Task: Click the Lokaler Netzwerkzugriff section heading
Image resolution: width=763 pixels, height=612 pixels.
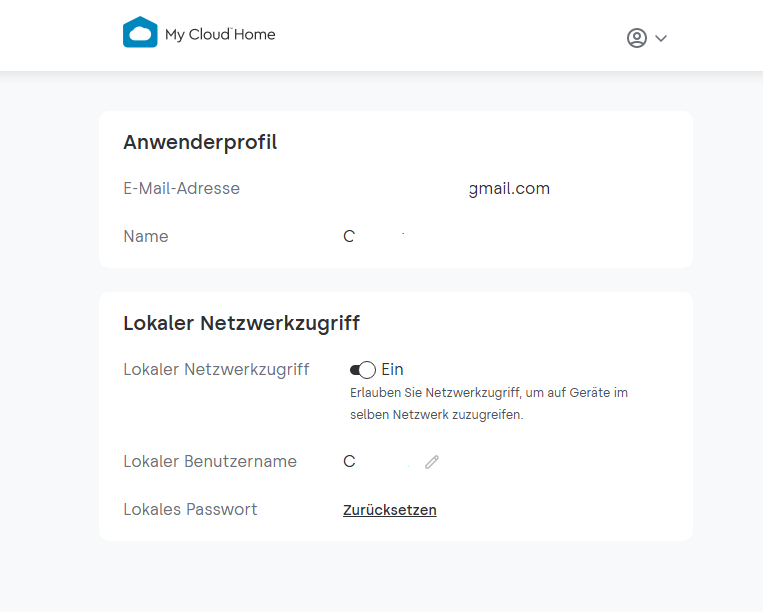Action: [241, 324]
